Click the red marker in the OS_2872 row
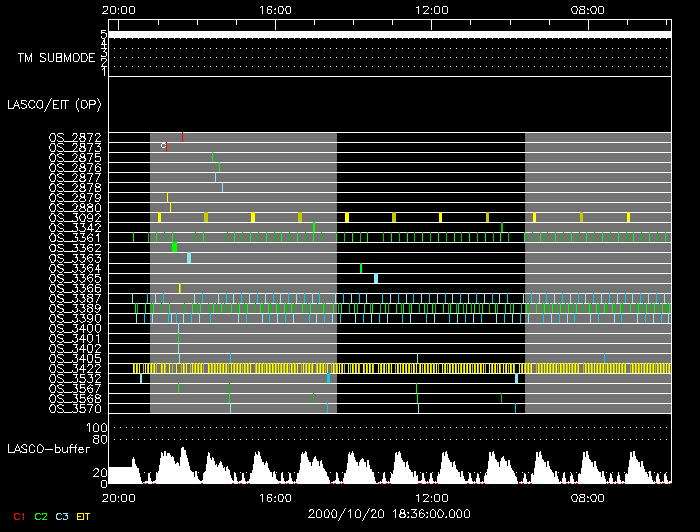This screenshot has height=532, width=700. point(182,137)
